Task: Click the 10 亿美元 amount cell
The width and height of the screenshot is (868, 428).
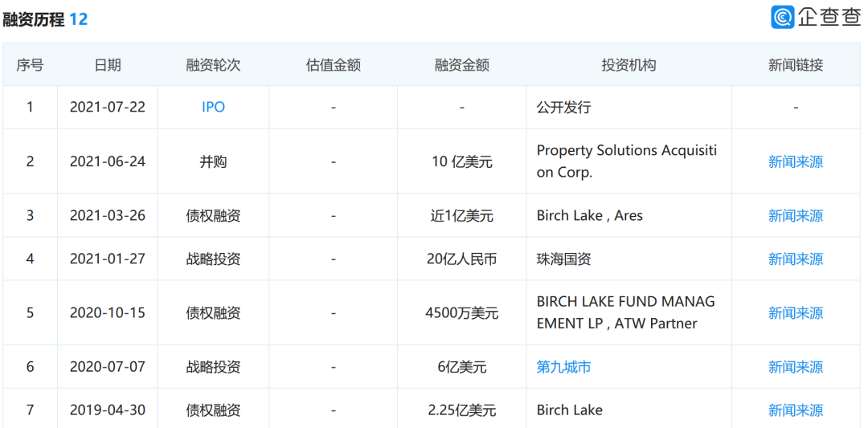Action: click(461, 161)
